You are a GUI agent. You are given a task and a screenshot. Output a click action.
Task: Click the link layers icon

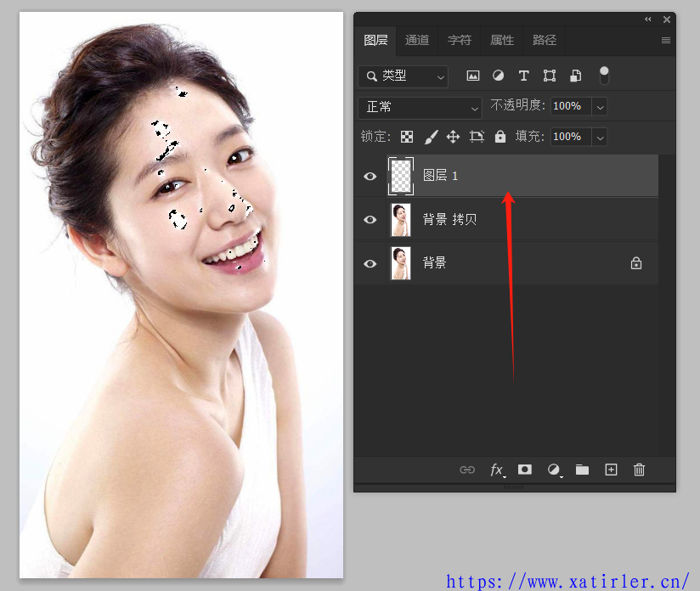[x=467, y=470]
